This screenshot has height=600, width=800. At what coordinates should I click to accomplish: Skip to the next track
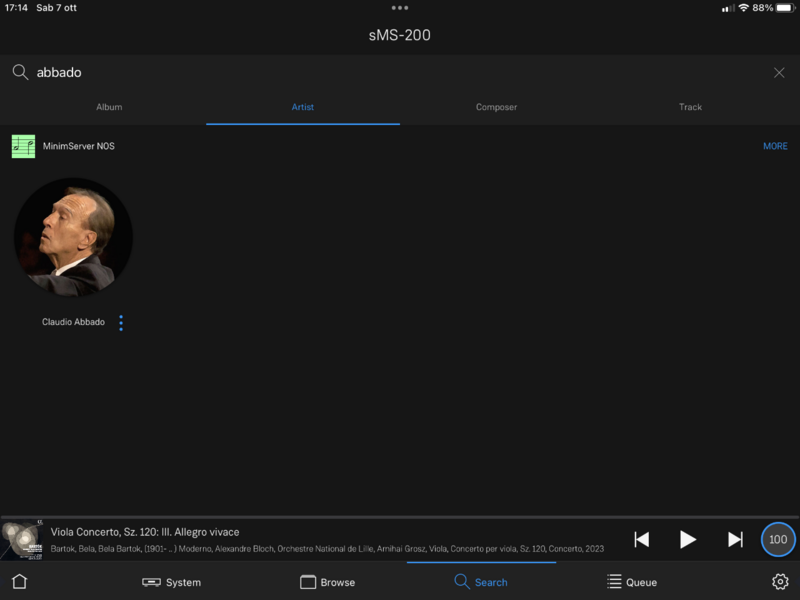coord(736,539)
